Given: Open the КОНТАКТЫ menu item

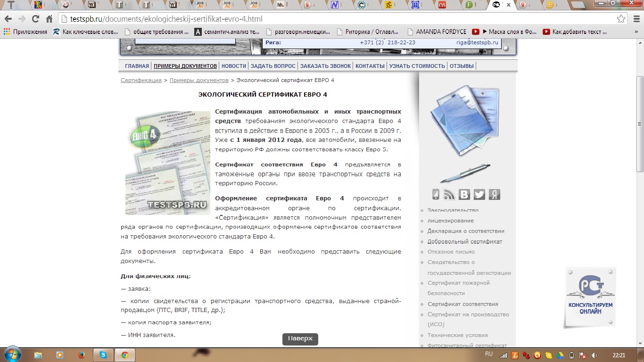Looking at the screenshot, I should click(370, 66).
